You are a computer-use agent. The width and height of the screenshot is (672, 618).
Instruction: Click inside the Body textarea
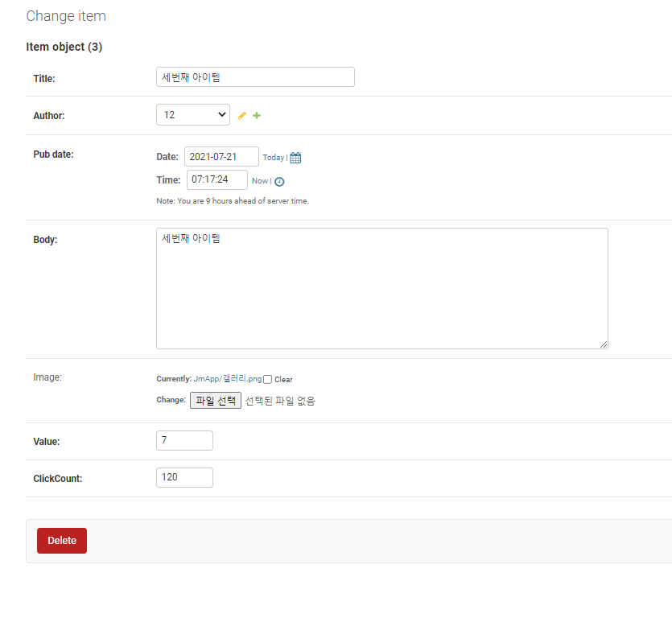[x=382, y=288]
